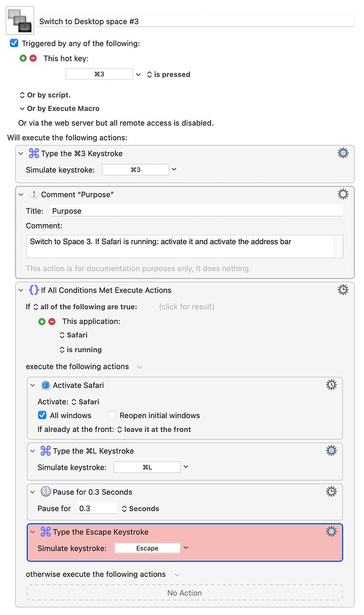Remove the hot key trigger with the red minus
The width and height of the screenshot is (364, 615).
[x=33, y=58]
